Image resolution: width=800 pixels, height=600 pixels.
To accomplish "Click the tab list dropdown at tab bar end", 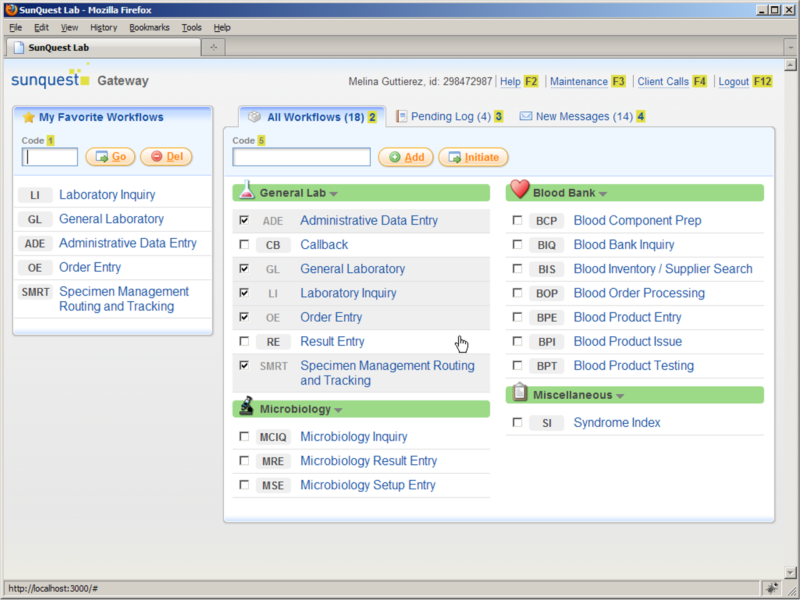I will pos(791,47).
